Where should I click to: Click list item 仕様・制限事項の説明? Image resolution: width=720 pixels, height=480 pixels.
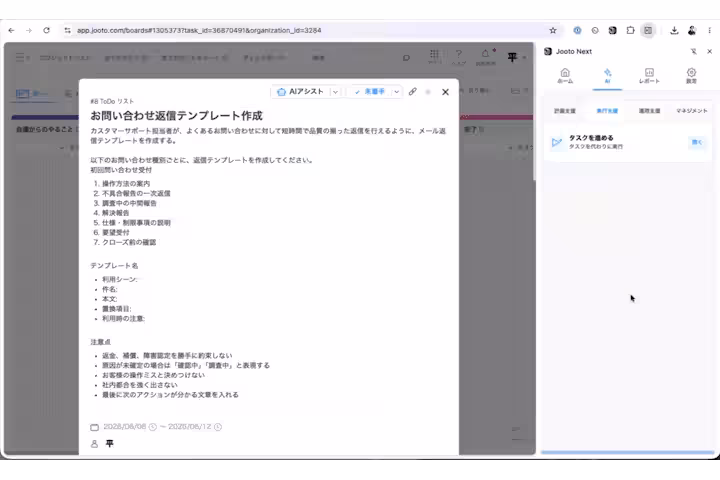[x=136, y=223]
